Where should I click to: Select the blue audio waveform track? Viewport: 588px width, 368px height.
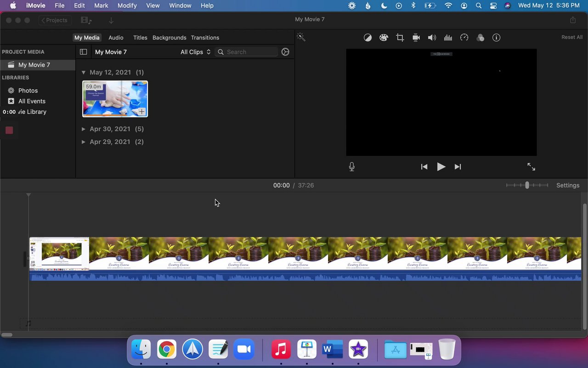305,276
